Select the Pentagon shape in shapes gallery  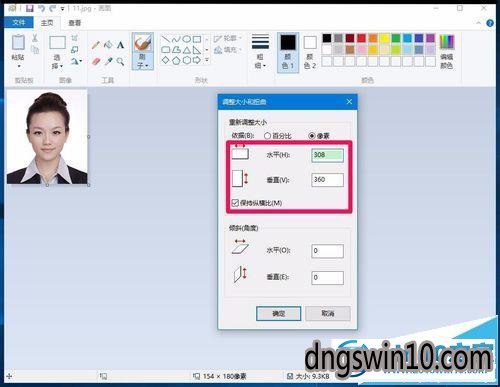176,60
